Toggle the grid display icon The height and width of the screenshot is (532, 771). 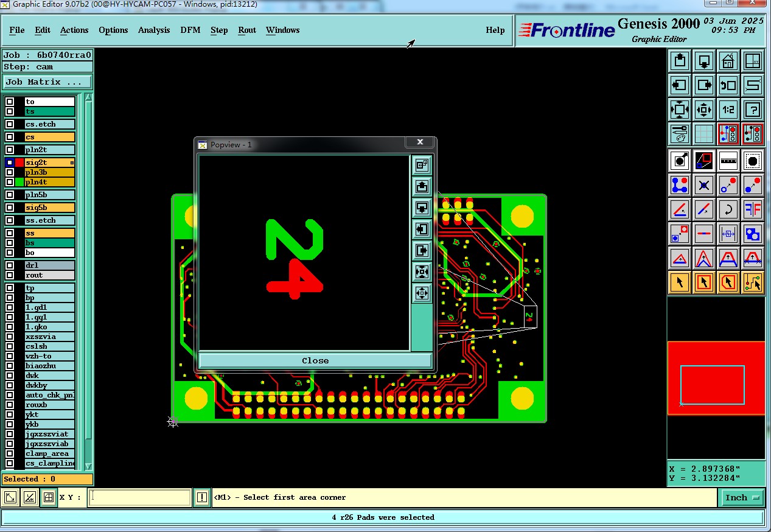pyautogui.click(x=704, y=134)
